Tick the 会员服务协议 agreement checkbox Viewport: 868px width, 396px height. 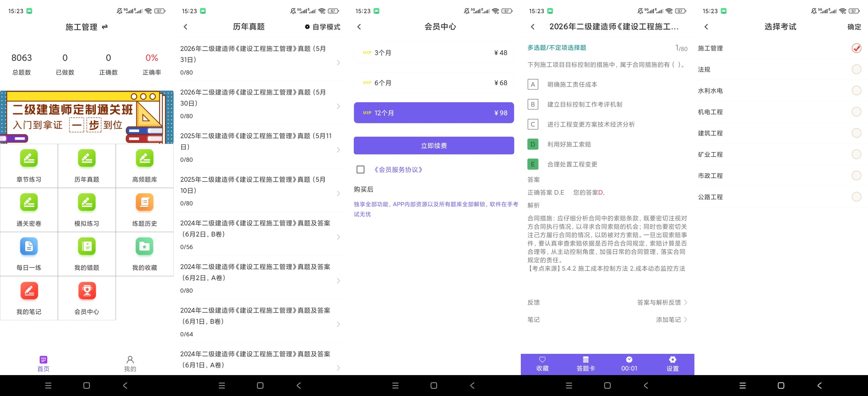coord(360,169)
